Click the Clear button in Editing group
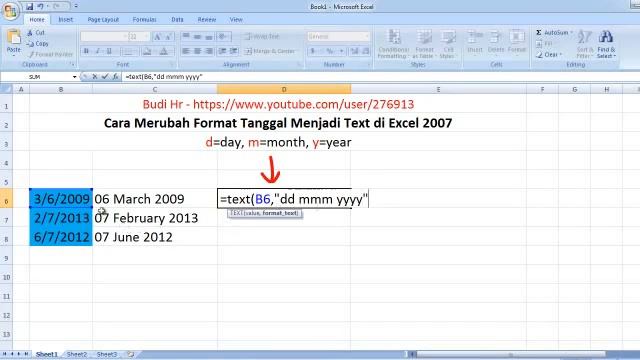 tap(549, 54)
